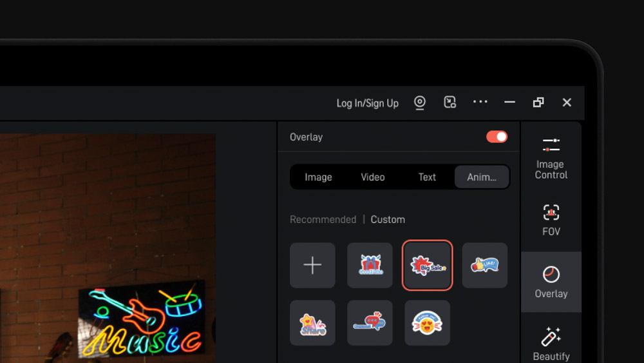Click Log In/Sign Up link
Viewport: 644px width, 363px height.
[x=367, y=103]
